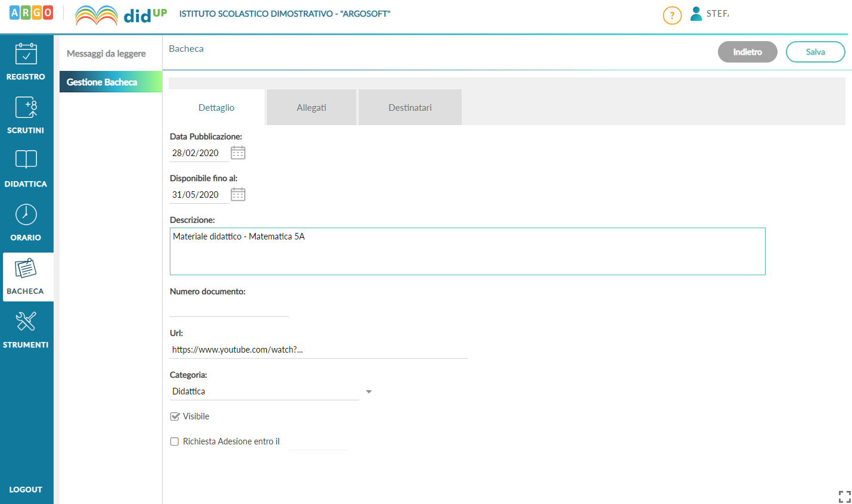The height and width of the screenshot is (504, 852).
Task: Open calendar for Disponibile fino al
Action: (x=238, y=195)
